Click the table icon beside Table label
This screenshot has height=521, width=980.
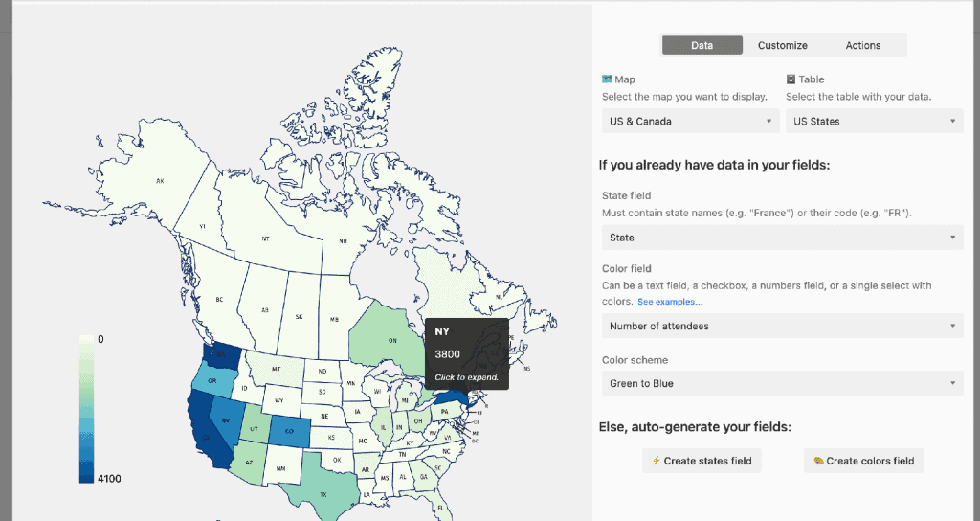[791, 79]
